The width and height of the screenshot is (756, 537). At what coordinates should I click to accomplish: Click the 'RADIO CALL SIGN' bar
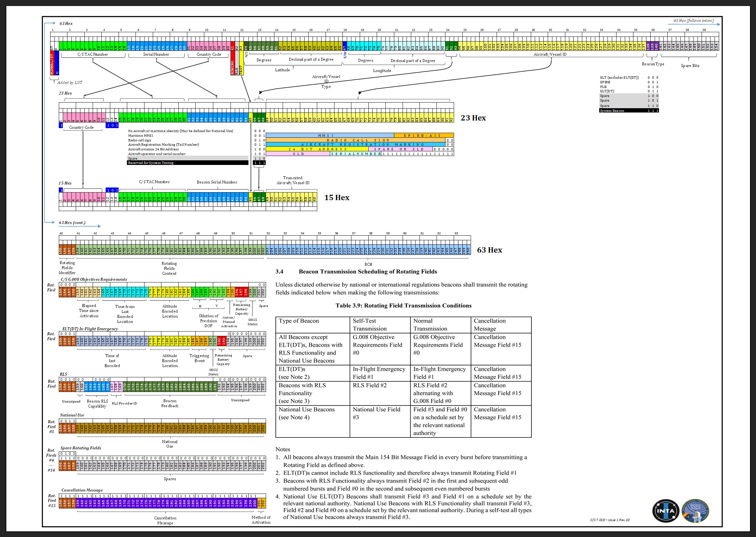tap(356, 140)
